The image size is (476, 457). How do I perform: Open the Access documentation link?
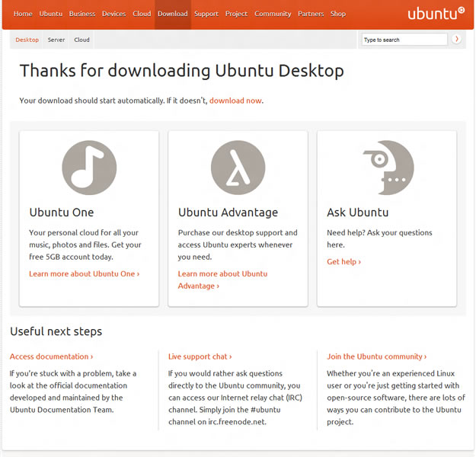click(51, 356)
